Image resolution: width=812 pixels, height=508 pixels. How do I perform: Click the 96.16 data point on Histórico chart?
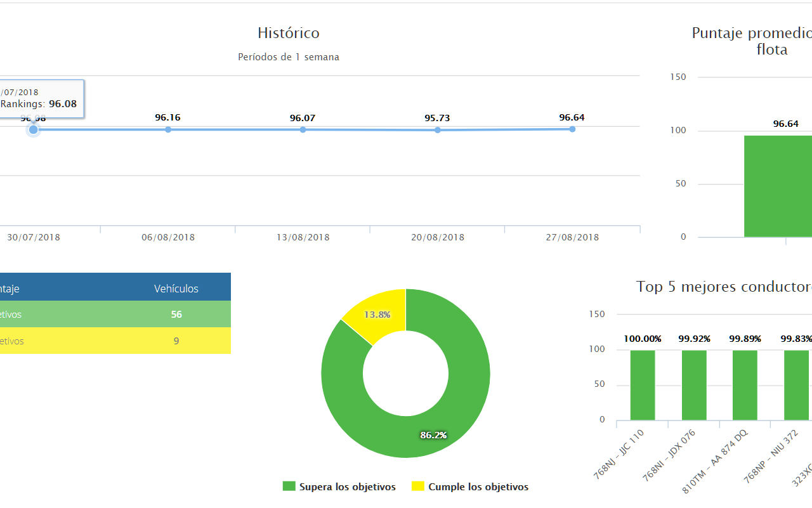click(168, 129)
